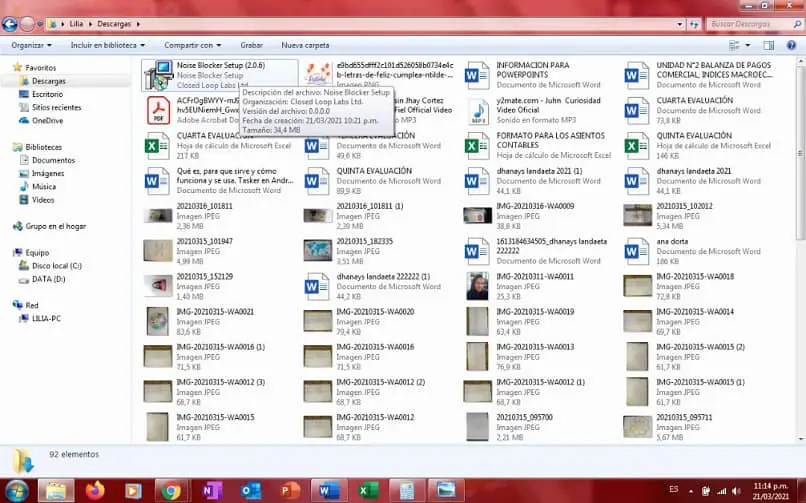Expand the Compartir con dropdown
This screenshot has height=503, width=806.
(192, 45)
